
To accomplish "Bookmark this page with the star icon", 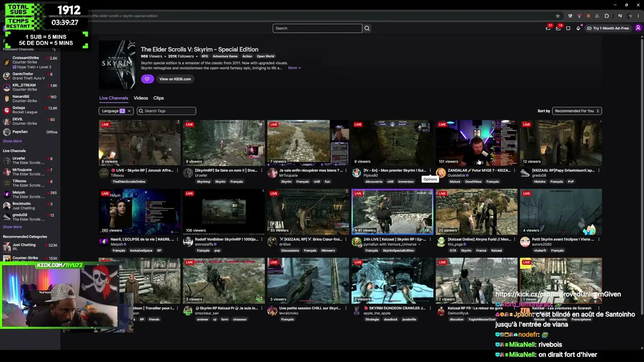I will point(557,16).
